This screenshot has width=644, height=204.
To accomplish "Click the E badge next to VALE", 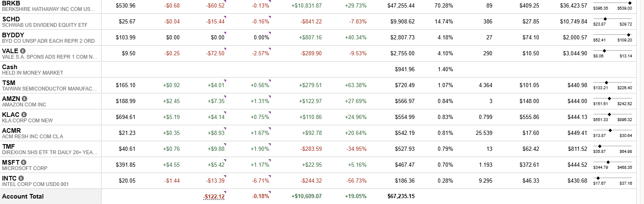I will tap(23, 51).
